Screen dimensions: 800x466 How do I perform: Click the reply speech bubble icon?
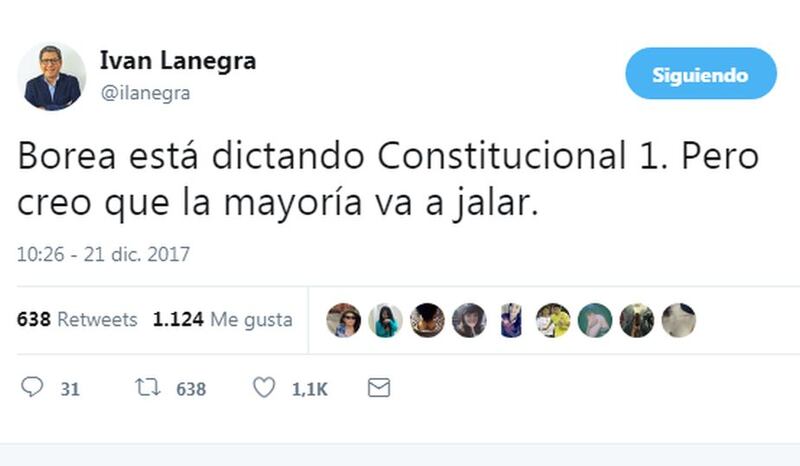click(32, 386)
